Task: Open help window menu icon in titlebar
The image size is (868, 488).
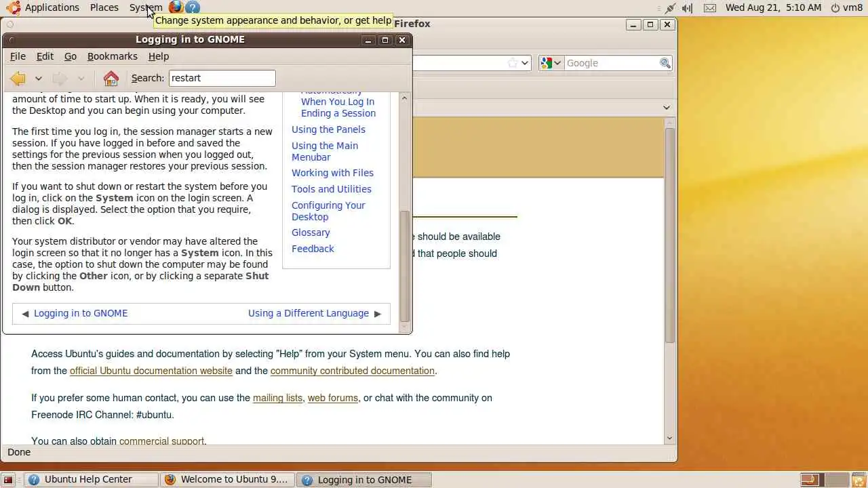Action: coord(10,39)
